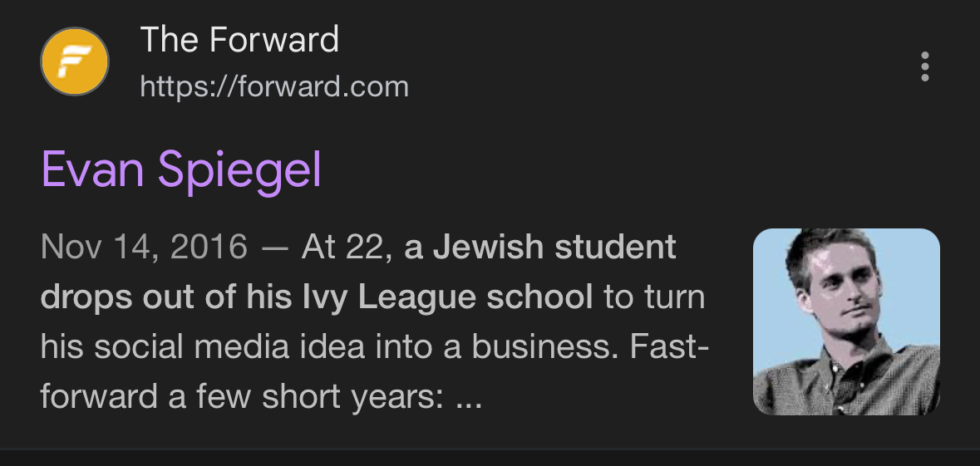Screen dimensions: 980x466
Task: Click the word "Evan" in the purple title
Action: (90, 170)
